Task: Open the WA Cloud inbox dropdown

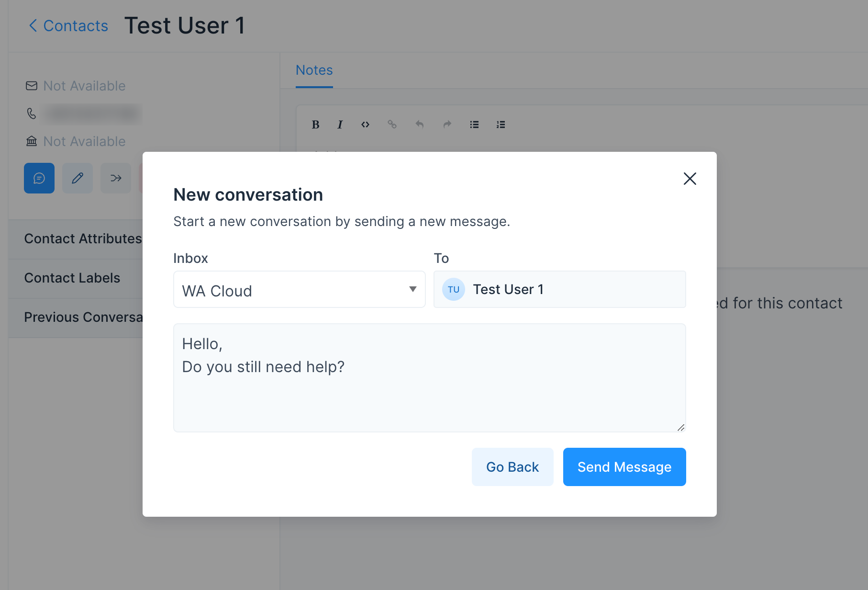Action: point(299,289)
